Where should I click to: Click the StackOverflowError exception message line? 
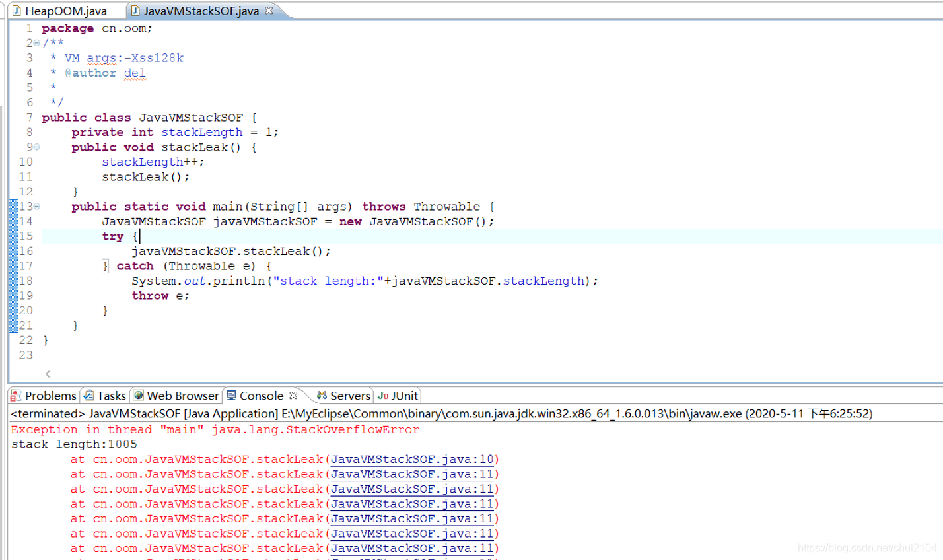(215, 429)
